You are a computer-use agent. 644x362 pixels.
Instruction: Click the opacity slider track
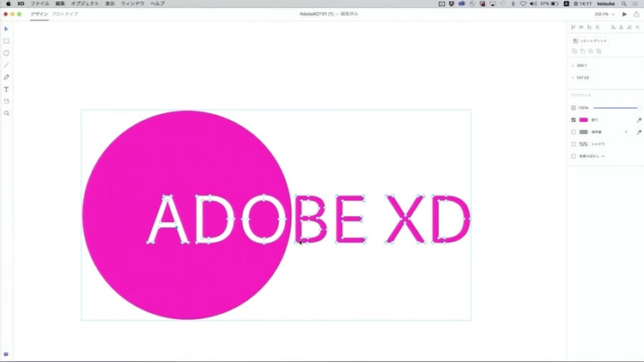616,108
